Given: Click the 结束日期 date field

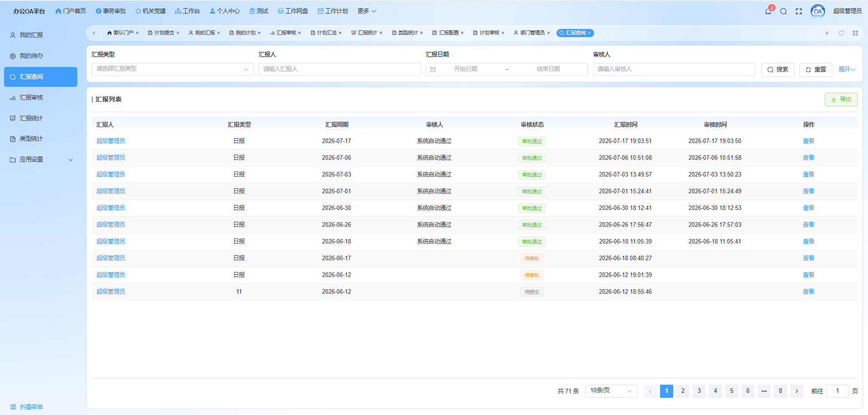Looking at the screenshot, I should click(548, 69).
